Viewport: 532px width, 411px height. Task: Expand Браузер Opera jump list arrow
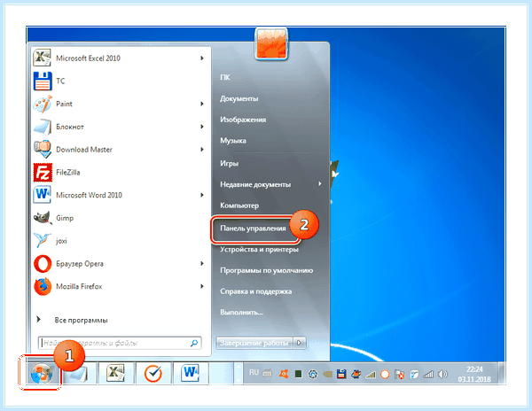pos(202,264)
